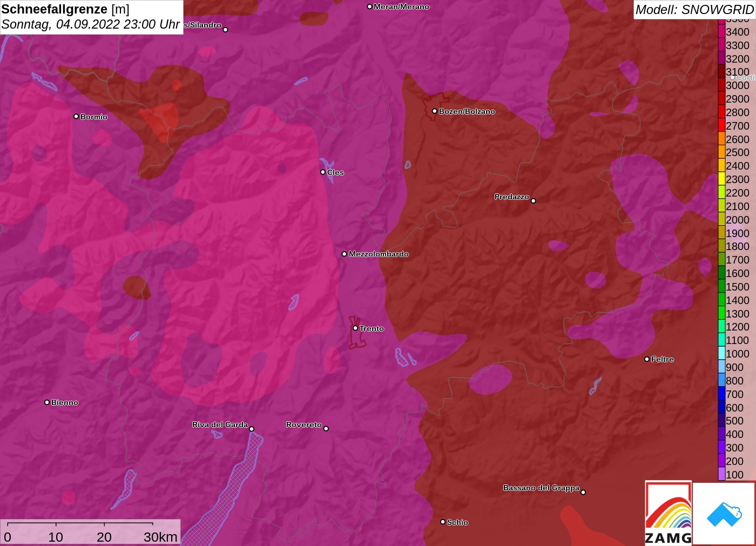This screenshot has height=546, width=756.
Task: Click the Bormio city marker
Action: point(76,116)
